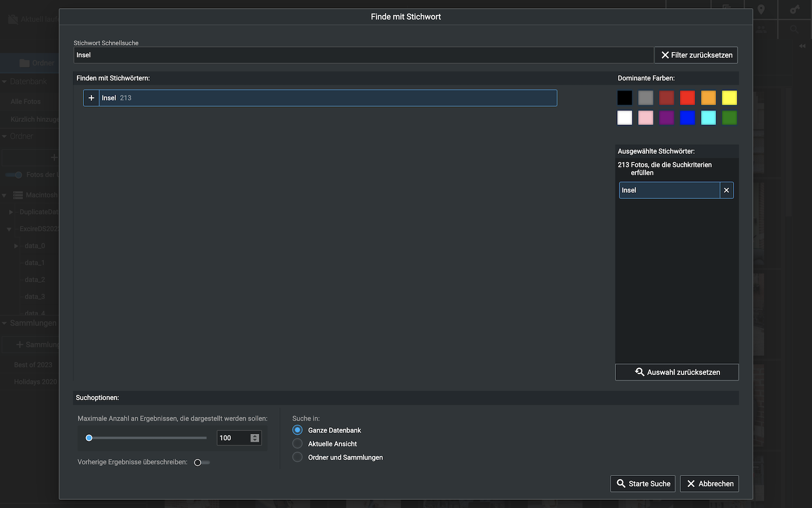Click the Stichwort Schnellsuche input field
This screenshot has height=508, width=812.
[x=363, y=55]
